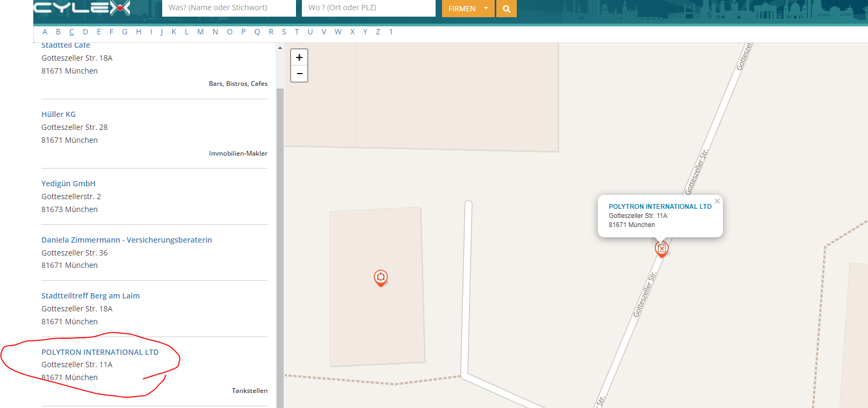Zoom in on the map
The width and height of the screenshot is (868, 408).
coord(299,57)
